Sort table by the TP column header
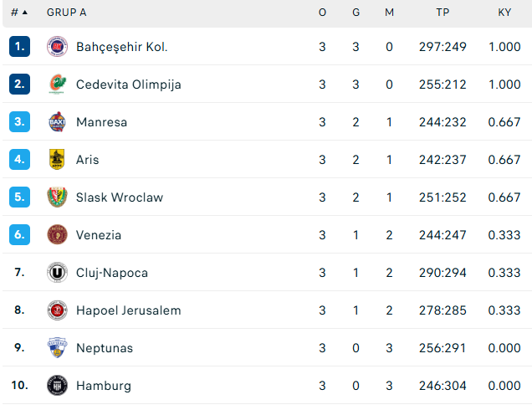This screenshot has width=532, height=410. click(x=442, y=13)
